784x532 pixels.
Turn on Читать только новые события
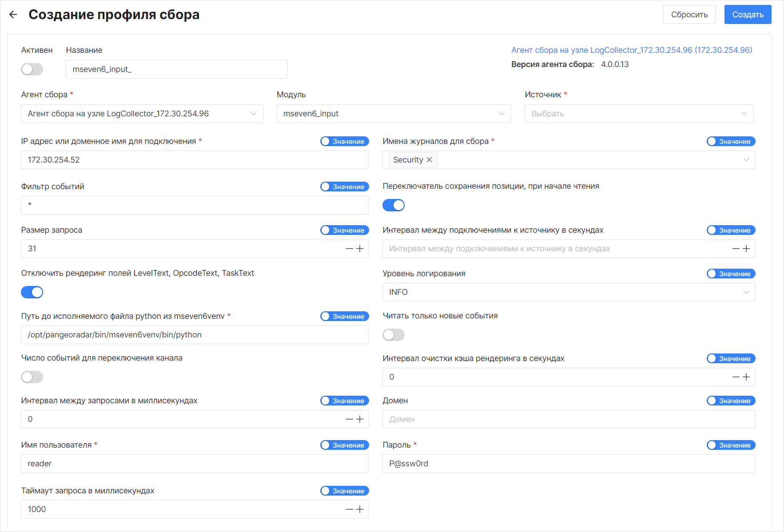pyautogui.click(x=394, y=335)
